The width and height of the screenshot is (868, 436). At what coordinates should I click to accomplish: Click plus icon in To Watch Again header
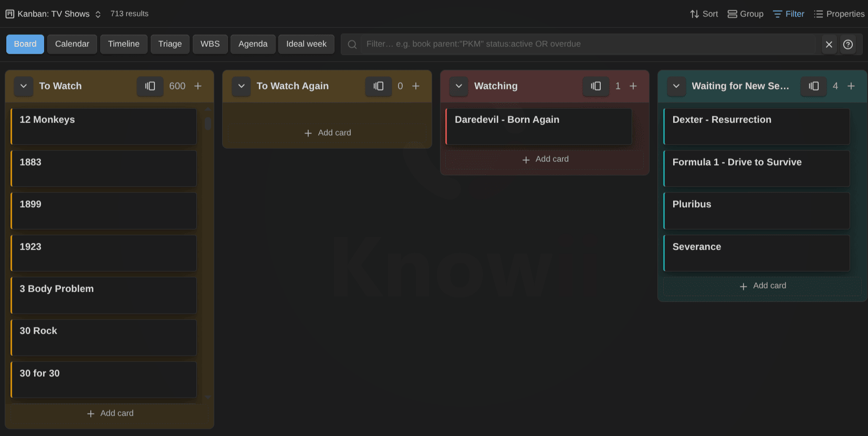[x=416, y=86]
